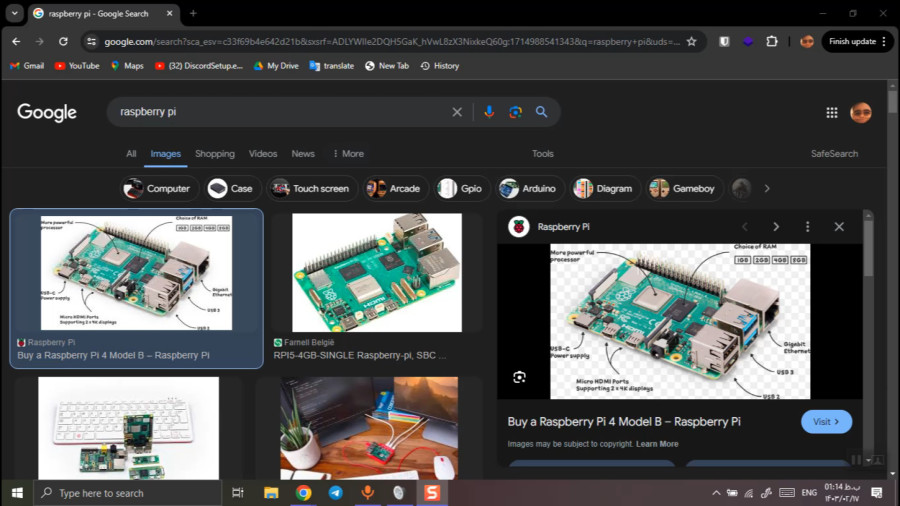
Task: Select the Farnell België Raspberry Pi image
Action: click(377, 273)
